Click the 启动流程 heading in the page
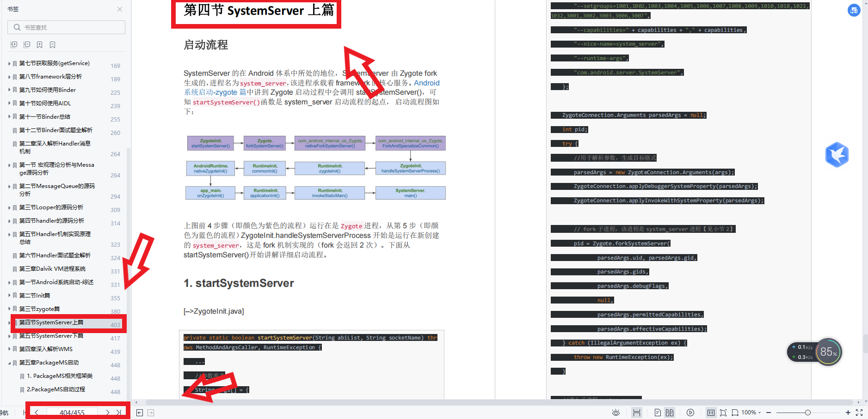 coord(206,45)
